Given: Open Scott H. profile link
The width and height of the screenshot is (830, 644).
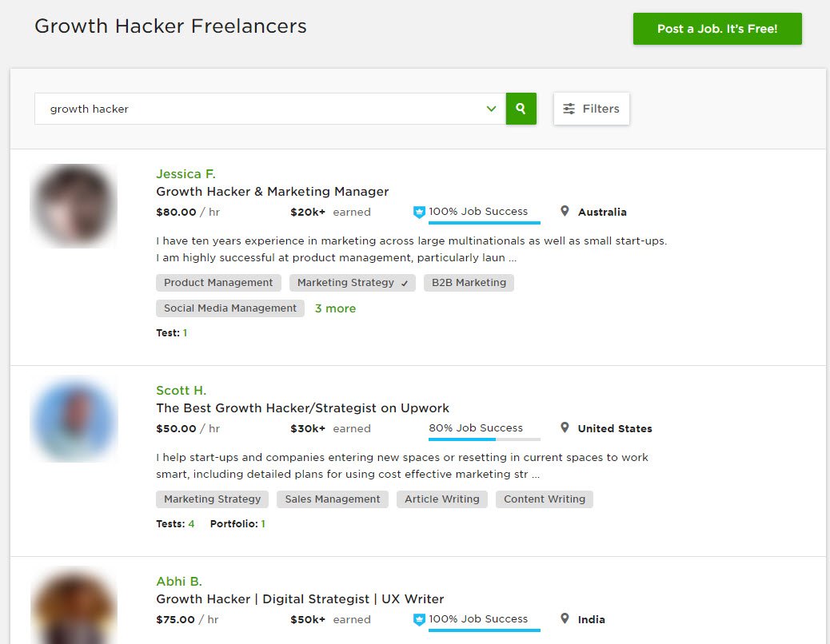Looking at the screenshot, I should tap(181, 390).
